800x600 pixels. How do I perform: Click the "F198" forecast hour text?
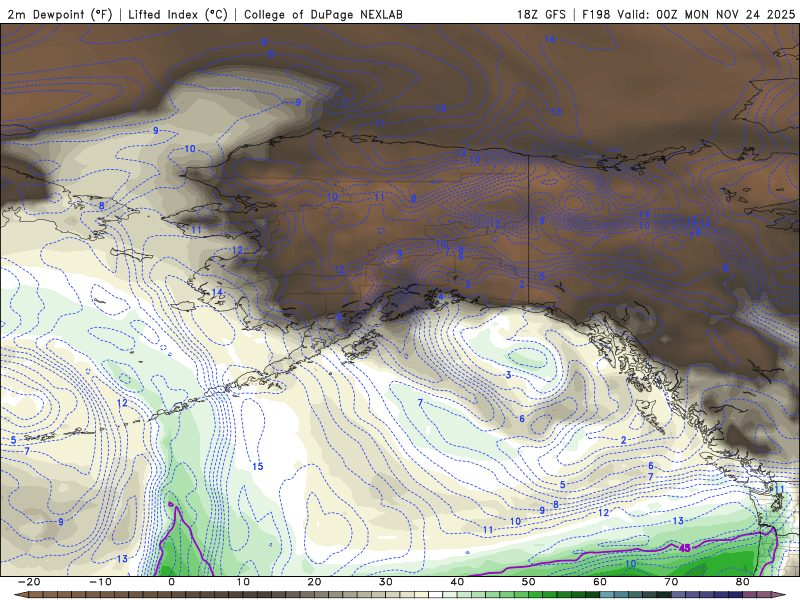point(596,15)
